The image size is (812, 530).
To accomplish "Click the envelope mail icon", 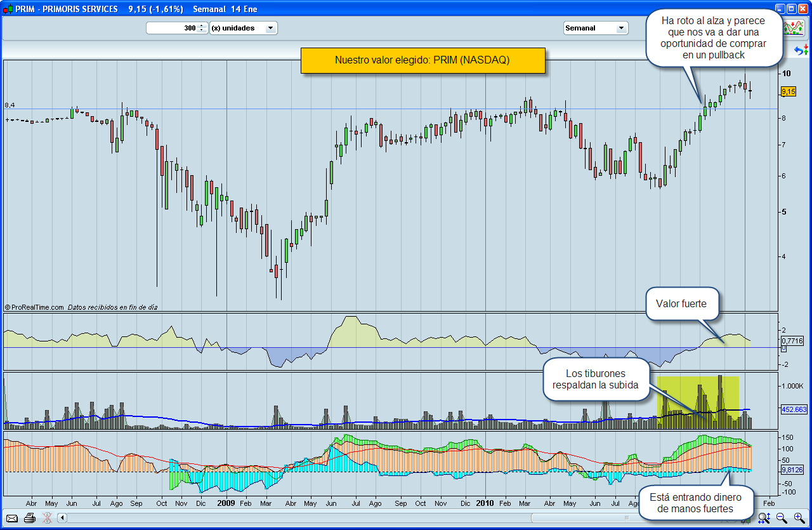I will coord(12,518).
